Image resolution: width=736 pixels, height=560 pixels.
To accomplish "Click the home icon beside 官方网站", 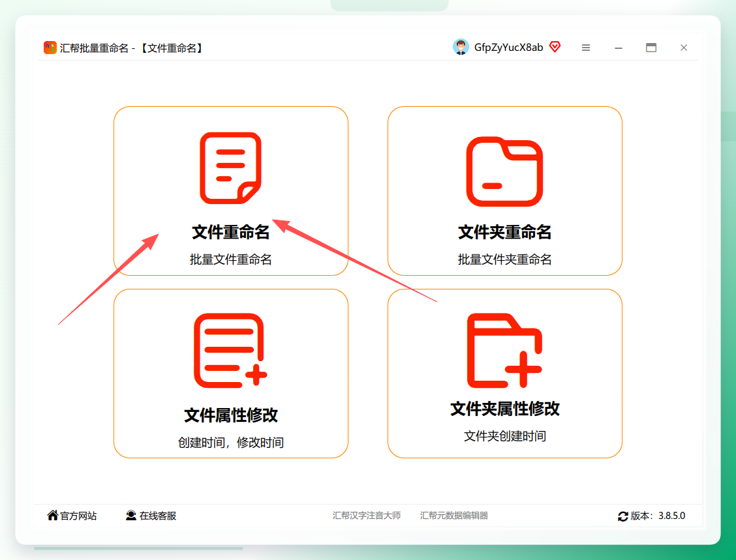I will (x=53, y=516).
